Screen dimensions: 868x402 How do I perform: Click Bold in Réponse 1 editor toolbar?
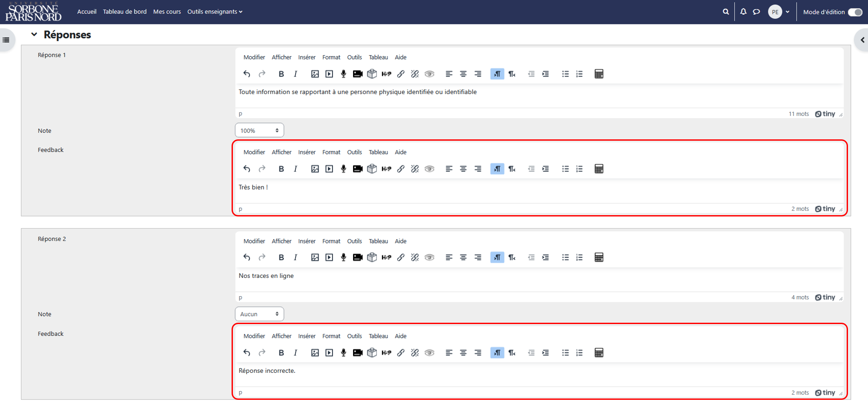coord(281,74)
